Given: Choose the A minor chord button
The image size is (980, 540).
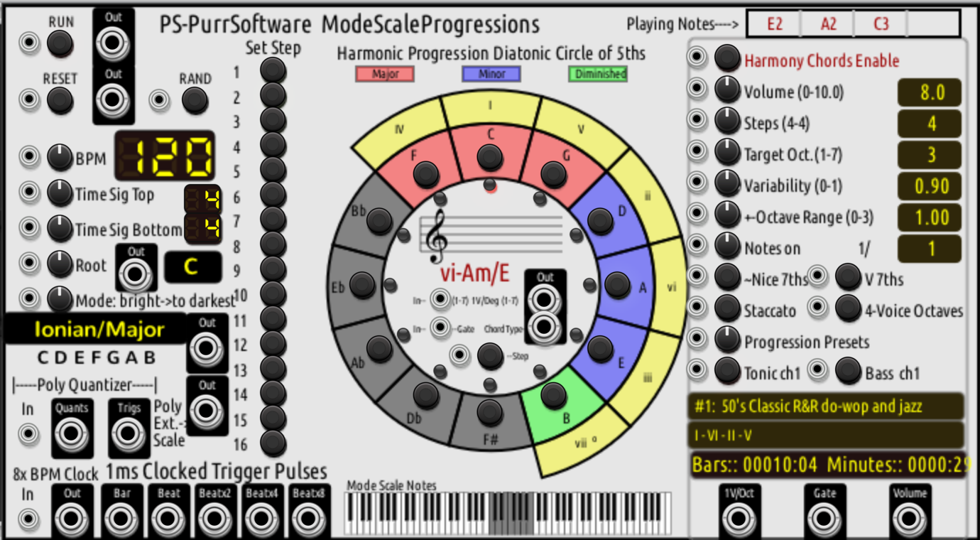Looking at the screenshot, I should click(617, 285).
